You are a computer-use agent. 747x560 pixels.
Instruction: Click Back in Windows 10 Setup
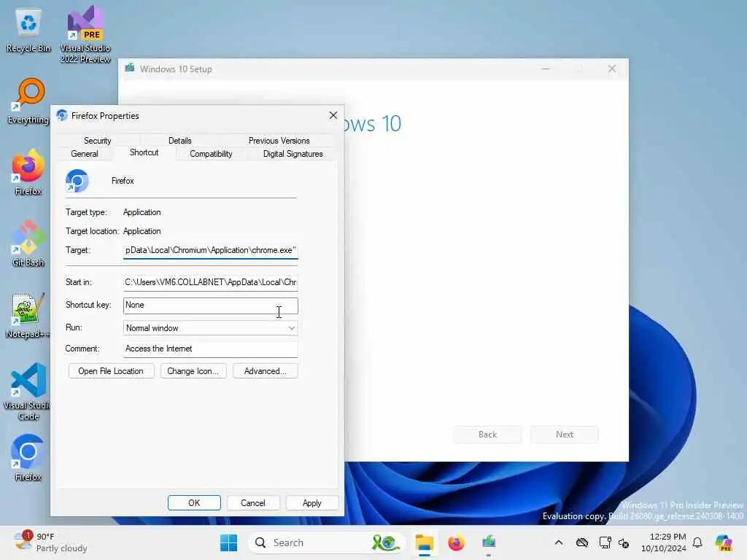(487, 435)
